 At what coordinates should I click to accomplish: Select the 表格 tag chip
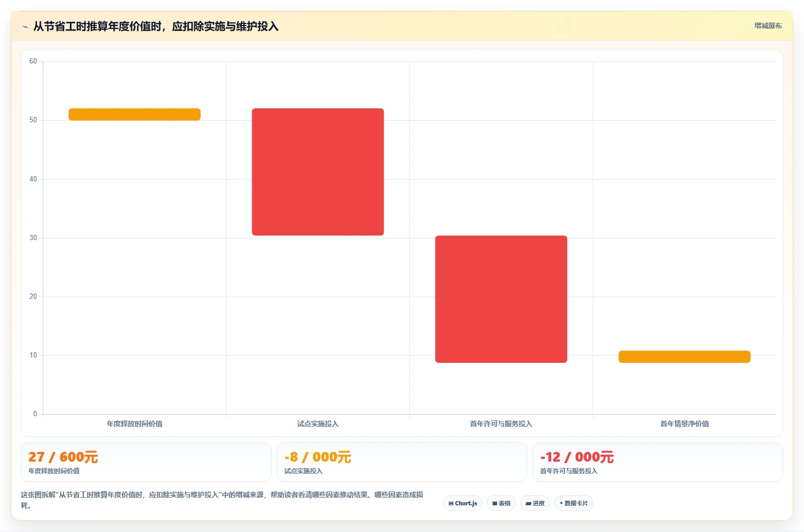point(501,503)
